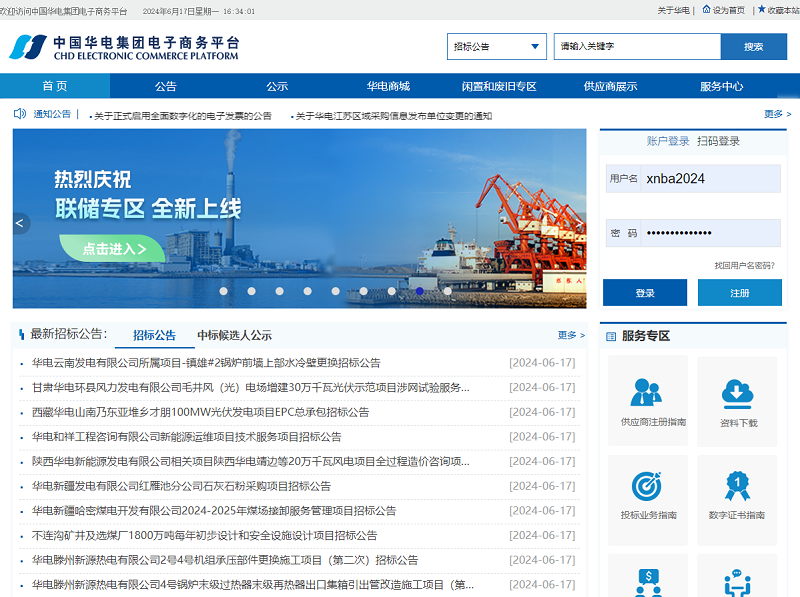Select the 中标候选人公示 tab
This screenshot has height=597, width=800.
coord(234,335)
